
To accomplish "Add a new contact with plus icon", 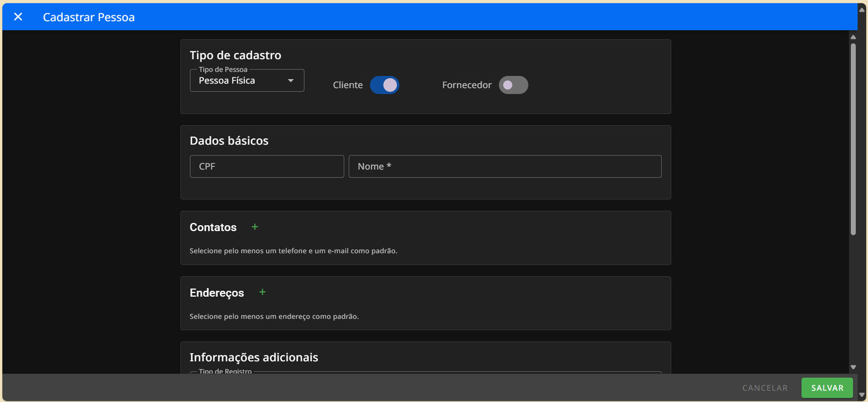I will (x=254, y=227).
